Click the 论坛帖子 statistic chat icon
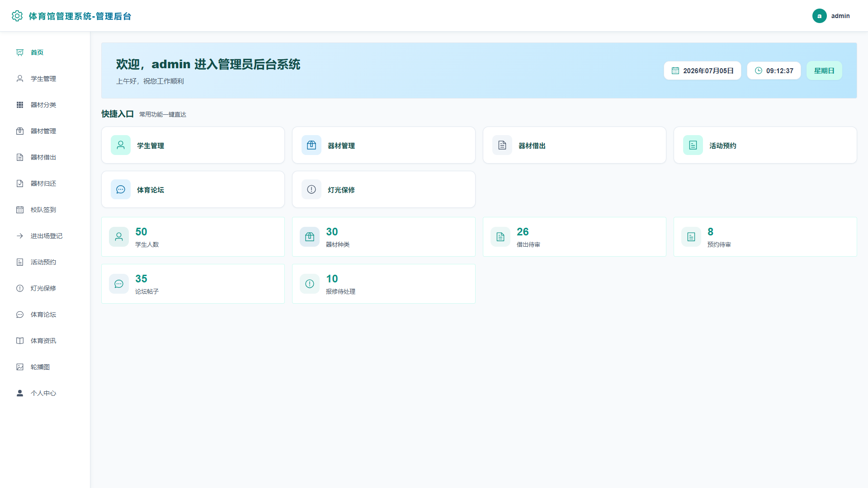 pos(119,284)
